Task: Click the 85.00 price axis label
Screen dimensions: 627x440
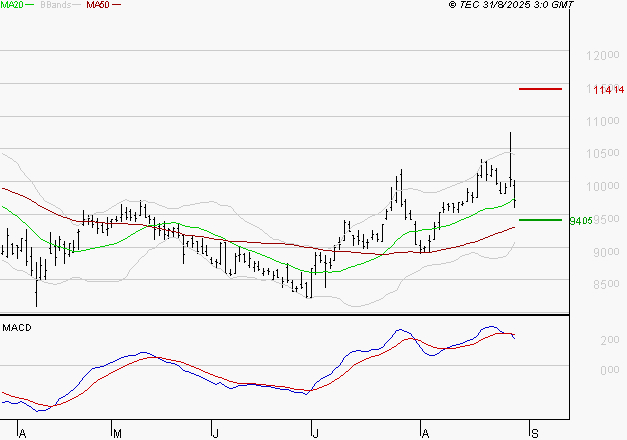Action: pyautogui.click(x=606, y=284)
